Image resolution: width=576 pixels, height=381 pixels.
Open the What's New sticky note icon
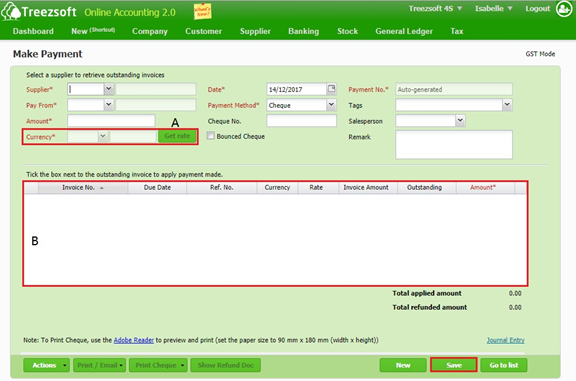[x=202, y=11]
